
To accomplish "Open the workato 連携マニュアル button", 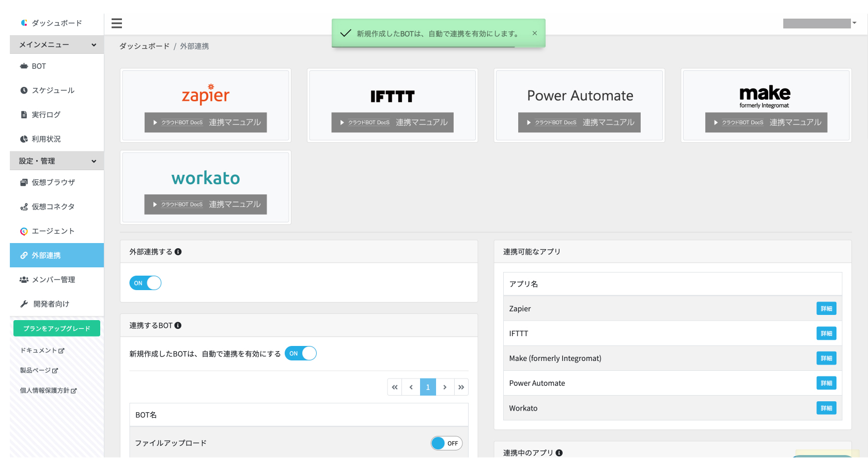I will 206,204.
